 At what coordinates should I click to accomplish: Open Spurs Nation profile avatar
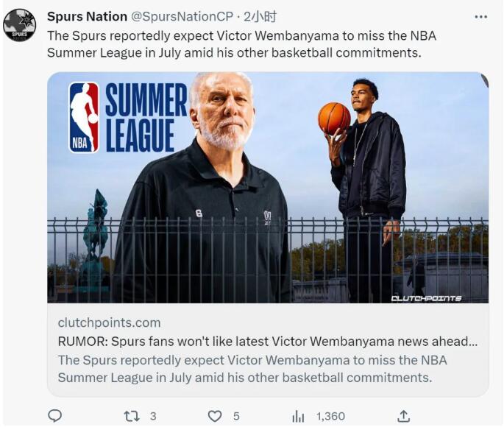click(20, 25)
